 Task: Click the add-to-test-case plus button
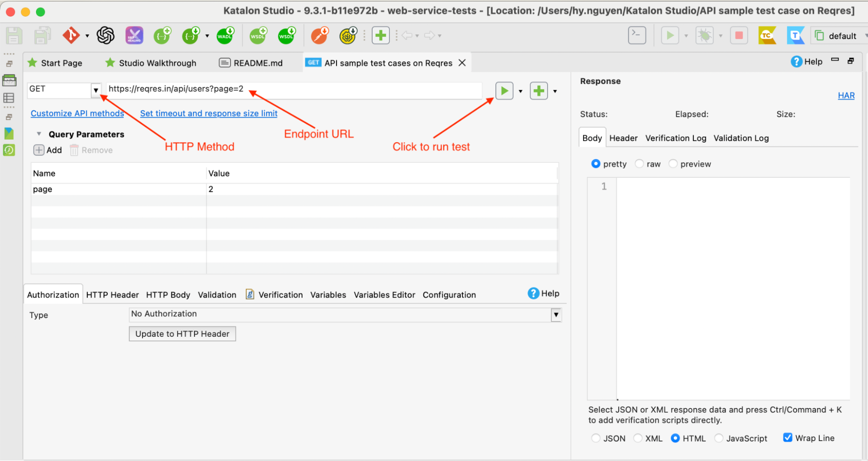pos(539,91)
